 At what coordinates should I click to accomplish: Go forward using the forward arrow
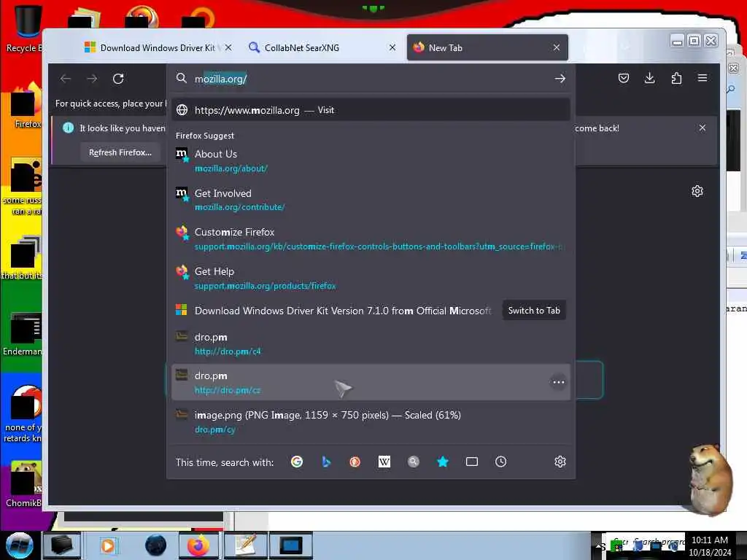(92, 79)
